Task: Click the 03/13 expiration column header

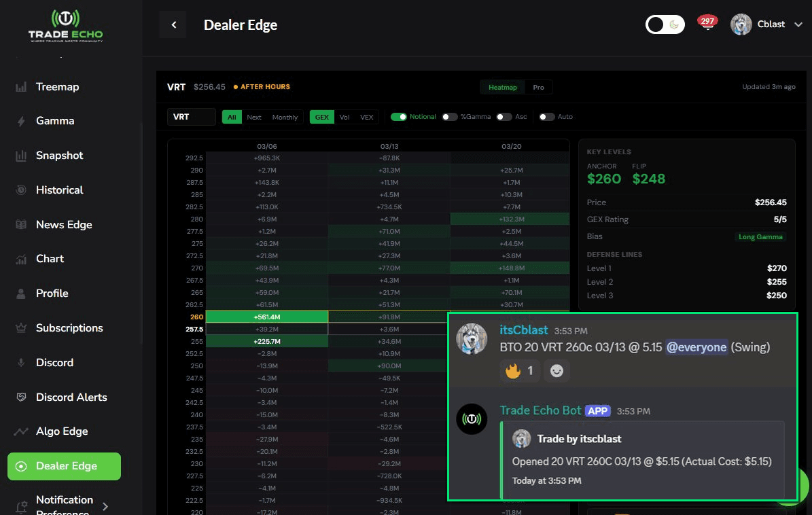Action: pyautogui.click(x=389, y=147)
